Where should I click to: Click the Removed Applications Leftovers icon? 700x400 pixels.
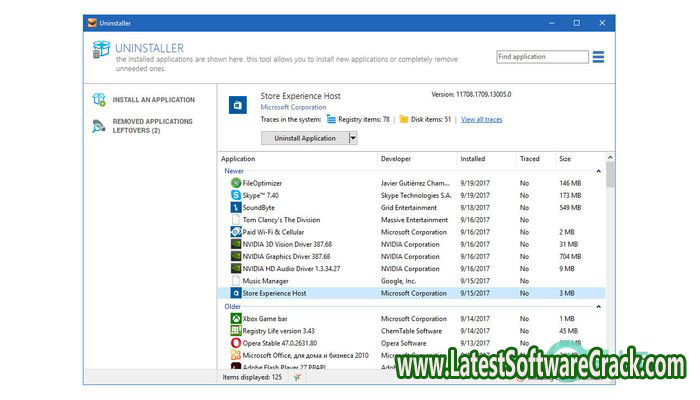[x=99, y=126]
